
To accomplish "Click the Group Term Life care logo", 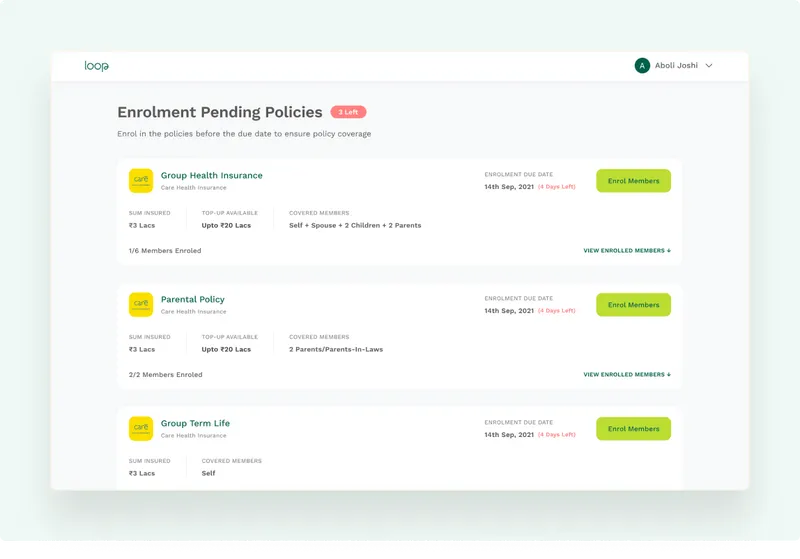I will tap(141, 428).
